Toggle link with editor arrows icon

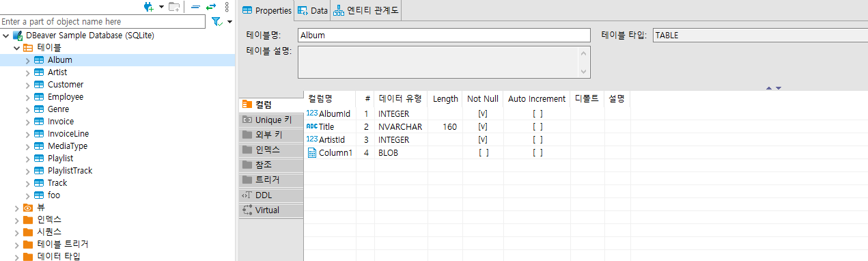tap(211, 7)
